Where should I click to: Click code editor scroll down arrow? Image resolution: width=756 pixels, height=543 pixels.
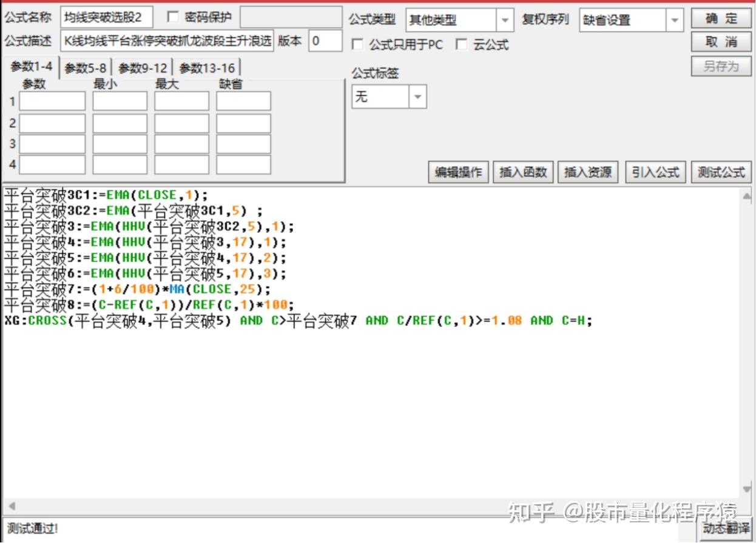747,489
